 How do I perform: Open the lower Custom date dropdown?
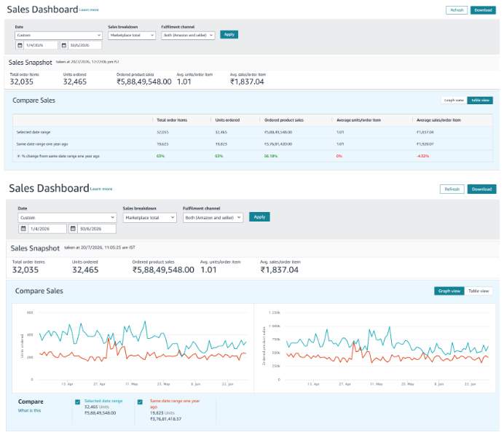(x=67, y=218)
